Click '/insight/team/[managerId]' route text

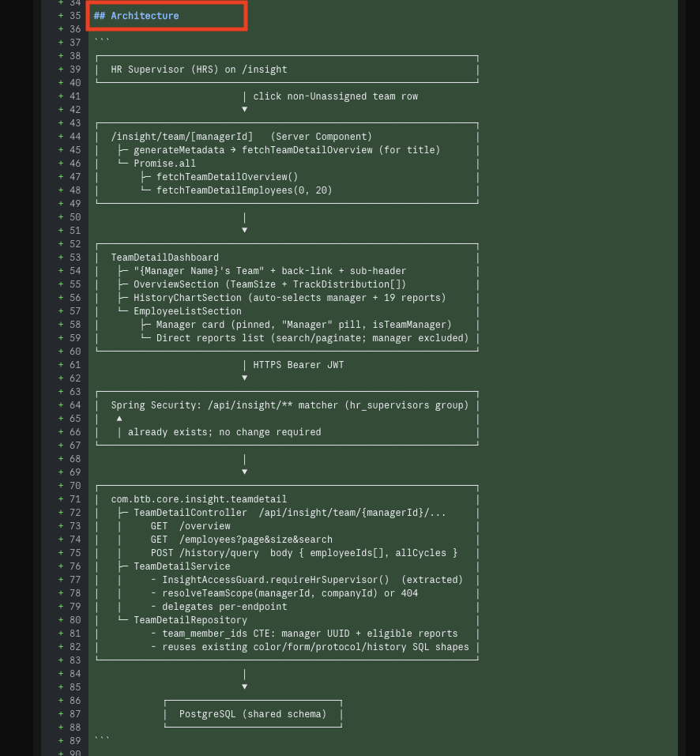click(182, 137)
